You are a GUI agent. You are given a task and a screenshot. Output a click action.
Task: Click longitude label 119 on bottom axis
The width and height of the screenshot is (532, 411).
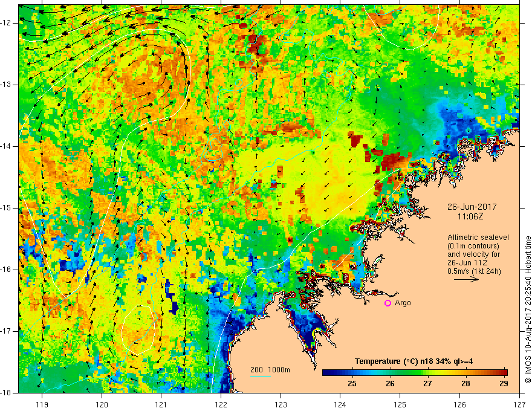42,404
